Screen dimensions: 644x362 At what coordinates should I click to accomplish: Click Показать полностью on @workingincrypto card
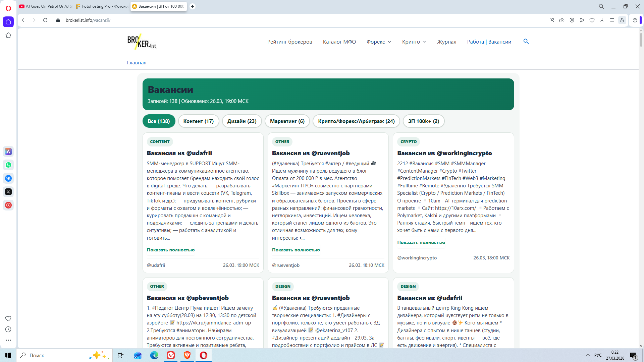(421, 242)
